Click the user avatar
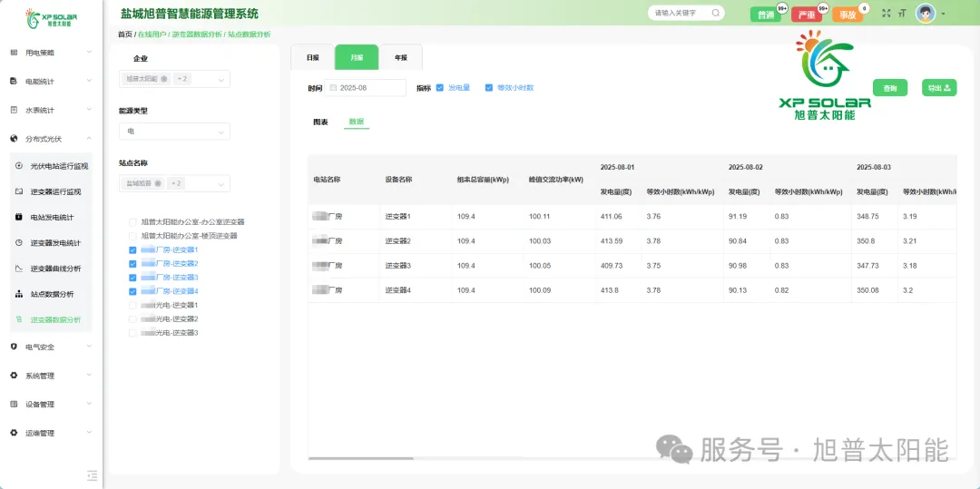The image size is (980, 489). [926, 13]
